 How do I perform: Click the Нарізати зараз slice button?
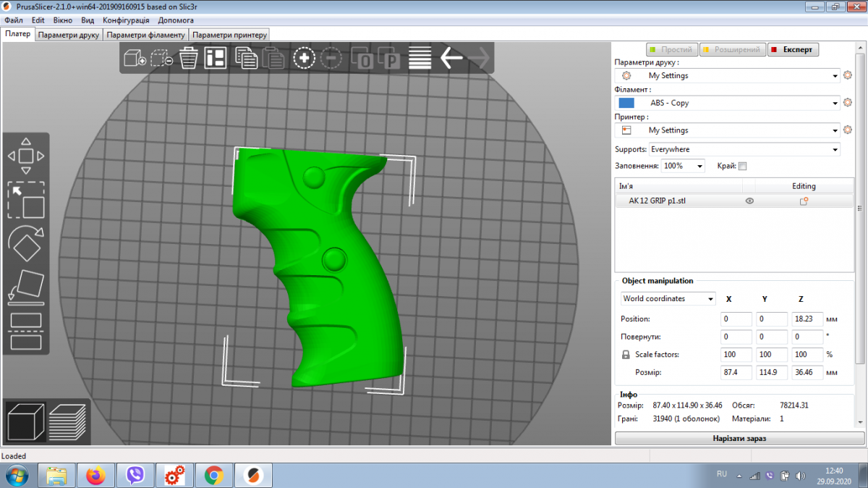(x=739, y=438)
